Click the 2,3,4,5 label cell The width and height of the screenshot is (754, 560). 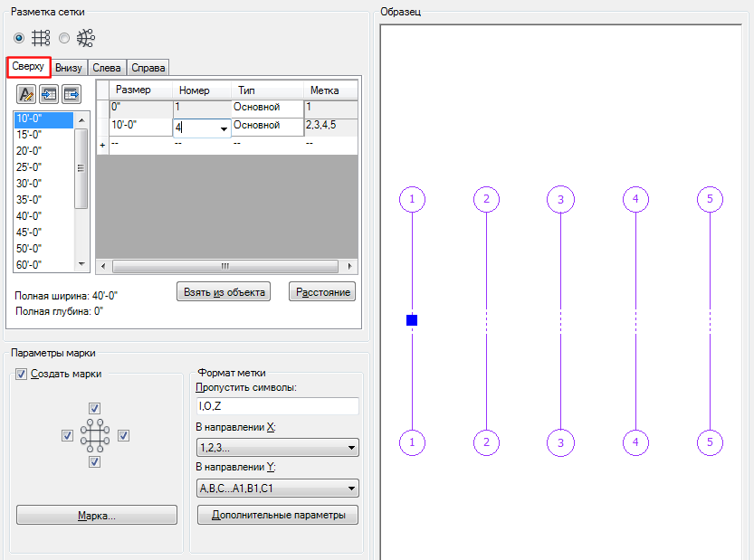(x=331, y=127)
